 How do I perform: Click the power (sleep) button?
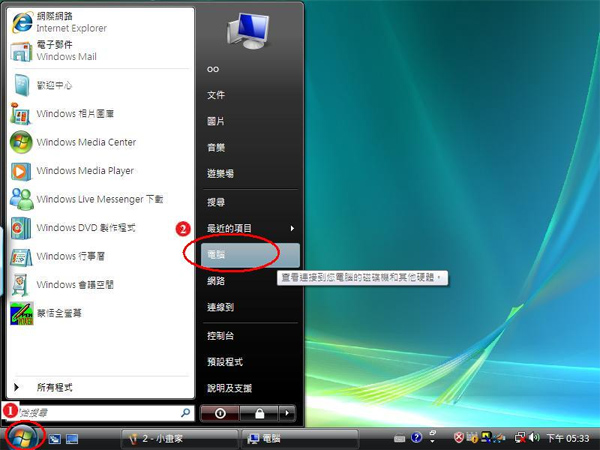pyautogui.click(x=220, y=413)
